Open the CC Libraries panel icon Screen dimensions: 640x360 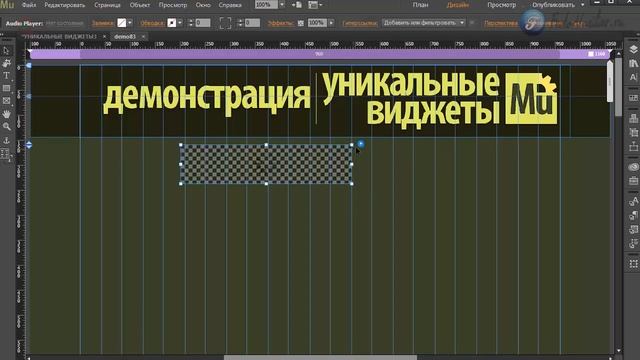pyautogui.click(x=633, y=167)
